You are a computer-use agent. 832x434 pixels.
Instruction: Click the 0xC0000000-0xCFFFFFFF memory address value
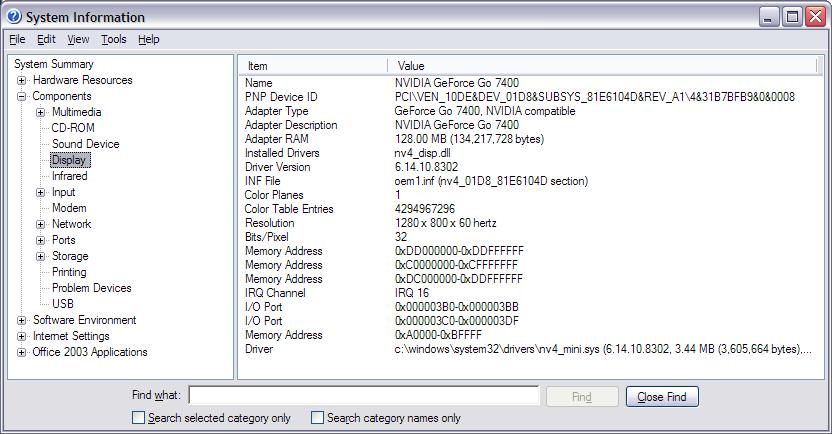pos(456,265)
